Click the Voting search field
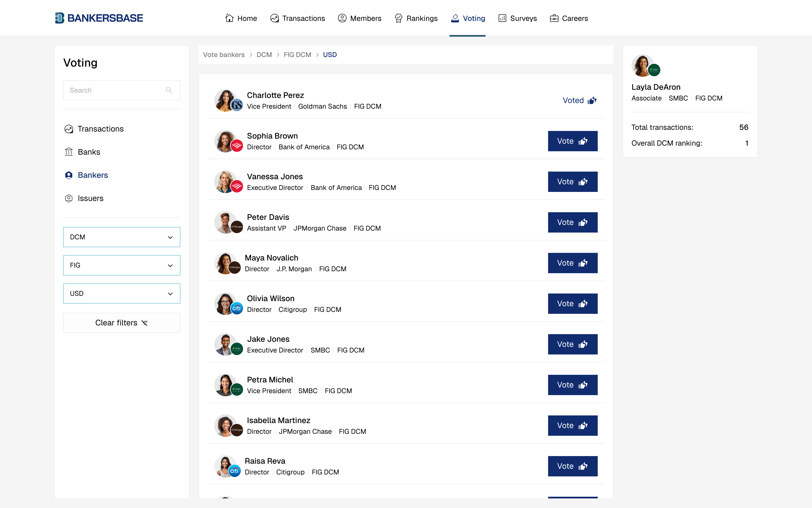The image size is (812, 508). point(122,90)
